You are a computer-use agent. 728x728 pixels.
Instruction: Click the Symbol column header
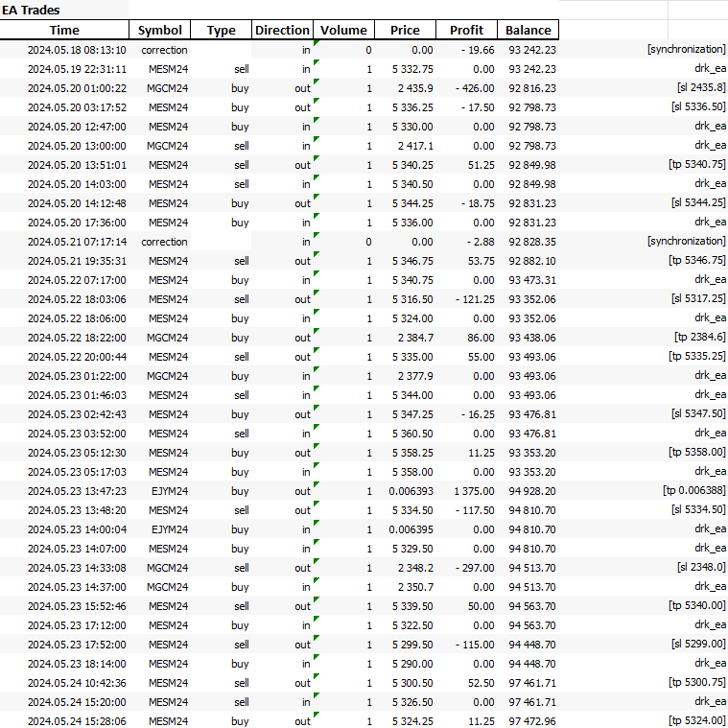160,30
